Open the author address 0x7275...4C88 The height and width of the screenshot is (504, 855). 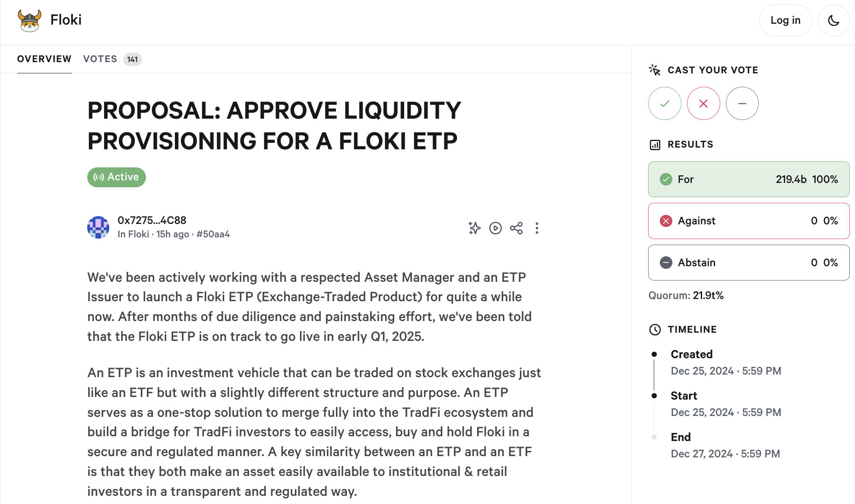(x=152, y=220)
